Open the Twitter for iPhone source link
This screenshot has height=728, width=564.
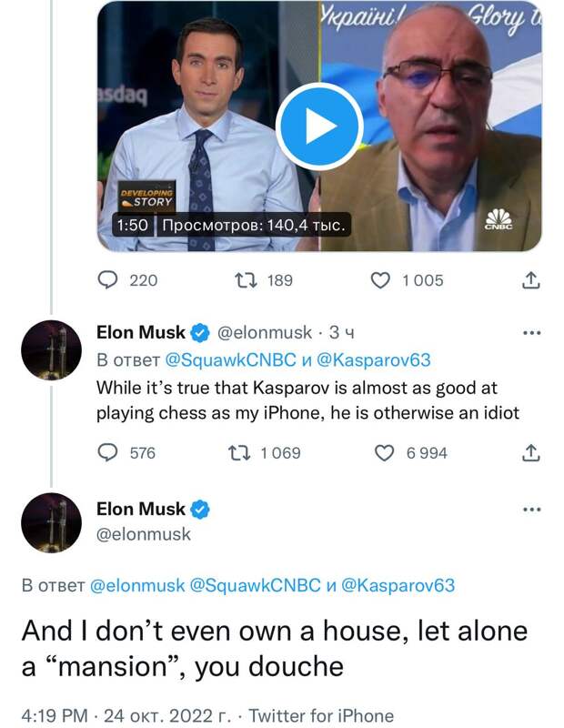[x=321, y=715]
